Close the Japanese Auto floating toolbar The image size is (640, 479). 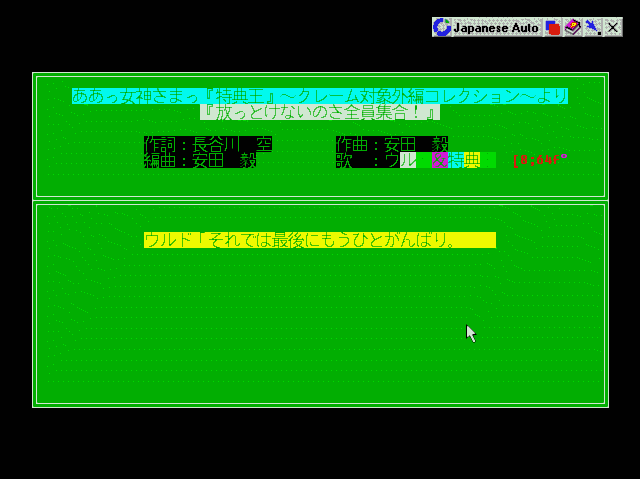pyautogui.click(x=613, y=27)
